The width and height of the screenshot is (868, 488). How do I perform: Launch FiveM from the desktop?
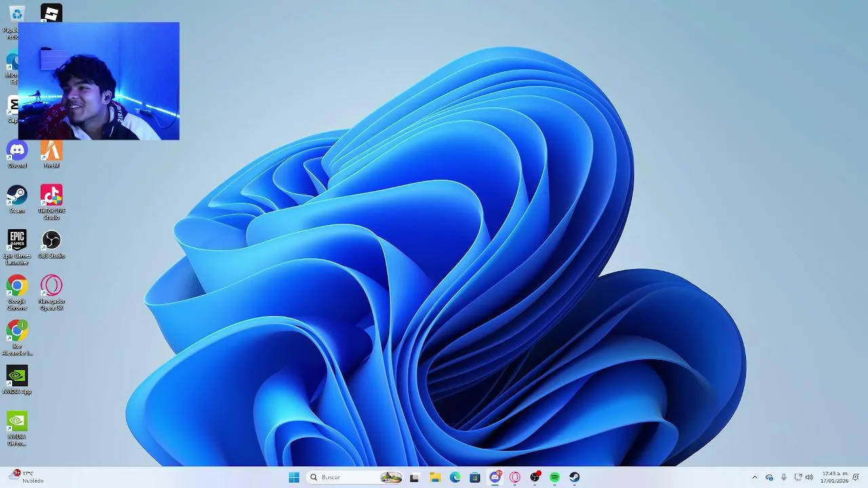pyautogui.click(x=52, y=155)
